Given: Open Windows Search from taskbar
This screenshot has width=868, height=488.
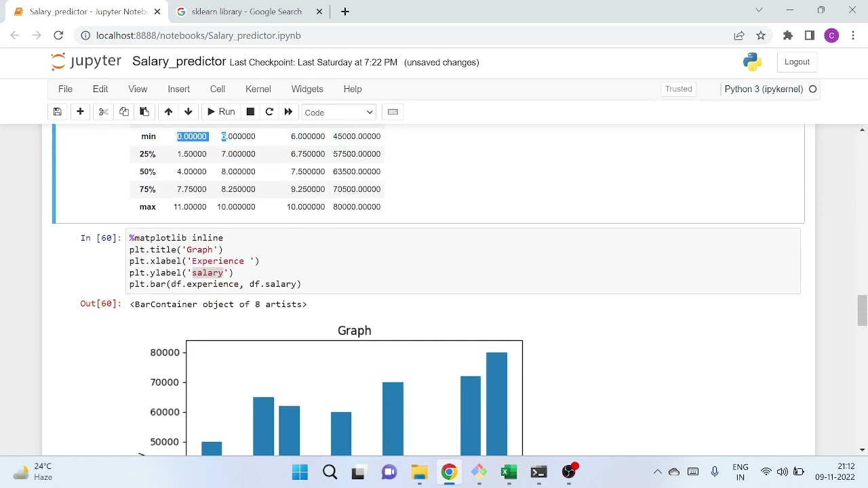Looking at the screenshot, I should click(330, 472).
